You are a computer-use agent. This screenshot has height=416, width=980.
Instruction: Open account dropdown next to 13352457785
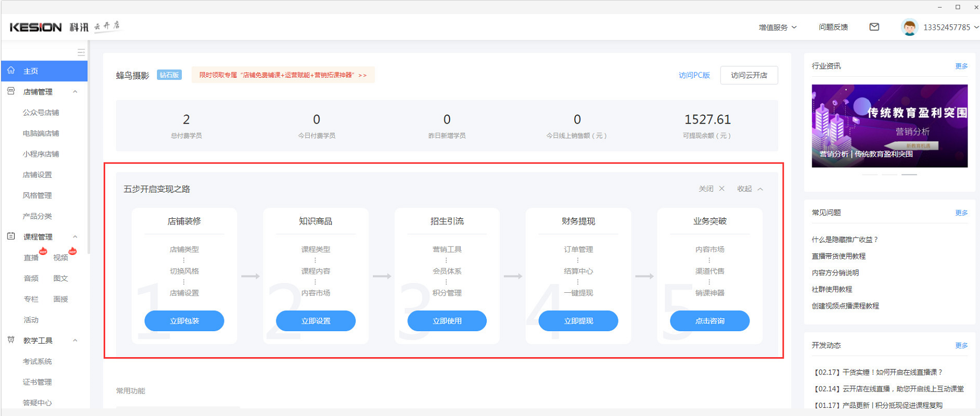pyautogui.click(x=976, y=27)
